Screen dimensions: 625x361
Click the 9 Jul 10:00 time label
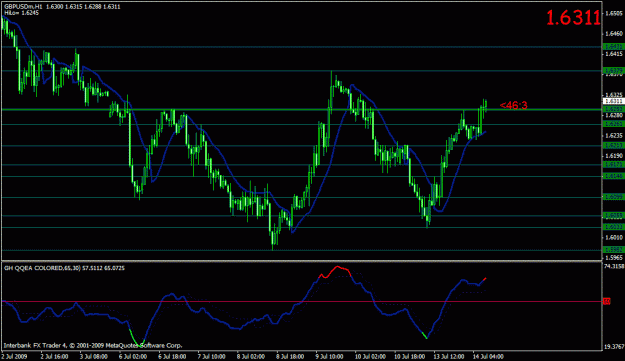pos(330,356)
